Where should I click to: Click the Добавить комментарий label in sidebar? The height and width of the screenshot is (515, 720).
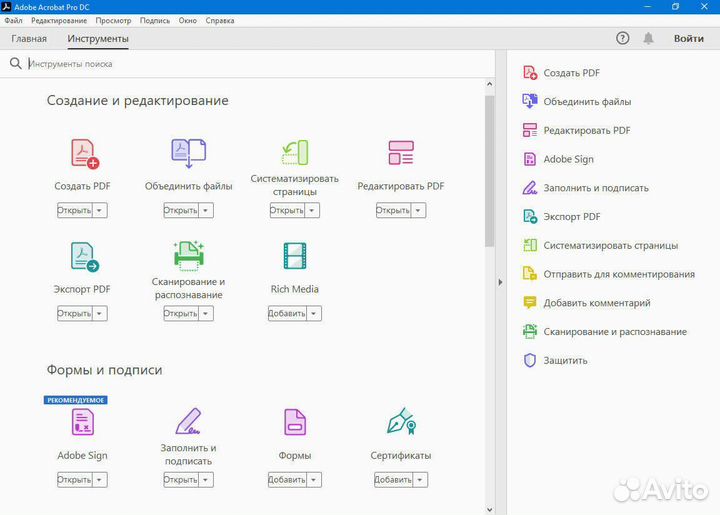597,303
